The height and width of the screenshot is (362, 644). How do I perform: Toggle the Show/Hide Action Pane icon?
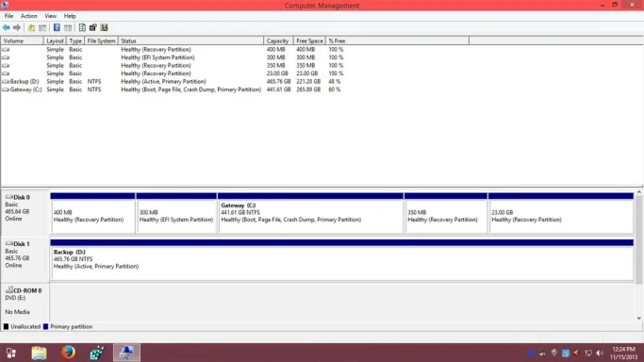(x=68, y=27)
